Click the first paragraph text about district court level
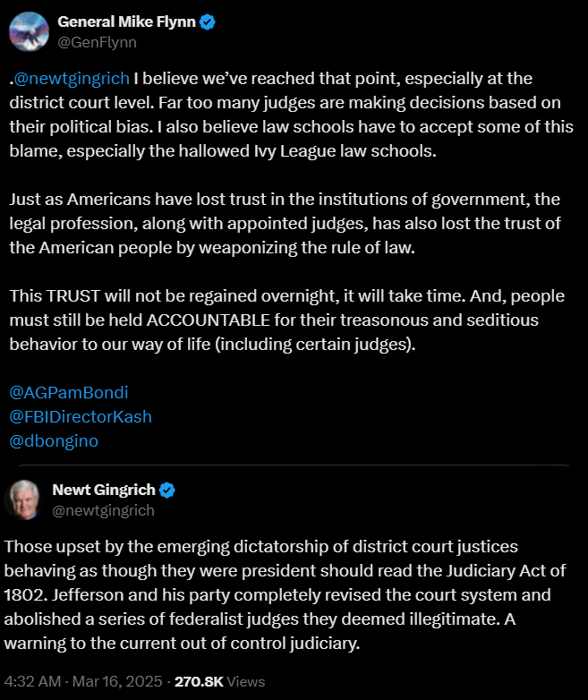Screen dimensions: 588x700 pos(292,115)
